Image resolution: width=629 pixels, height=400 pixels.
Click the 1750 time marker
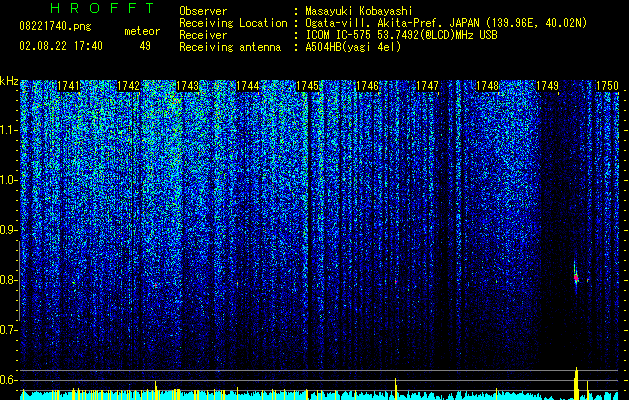(607, 86)
